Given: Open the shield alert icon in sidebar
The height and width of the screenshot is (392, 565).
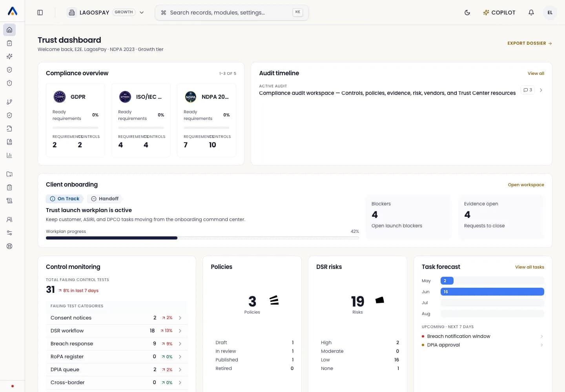Looking at the screenshot, I should (x=9, y=83).
